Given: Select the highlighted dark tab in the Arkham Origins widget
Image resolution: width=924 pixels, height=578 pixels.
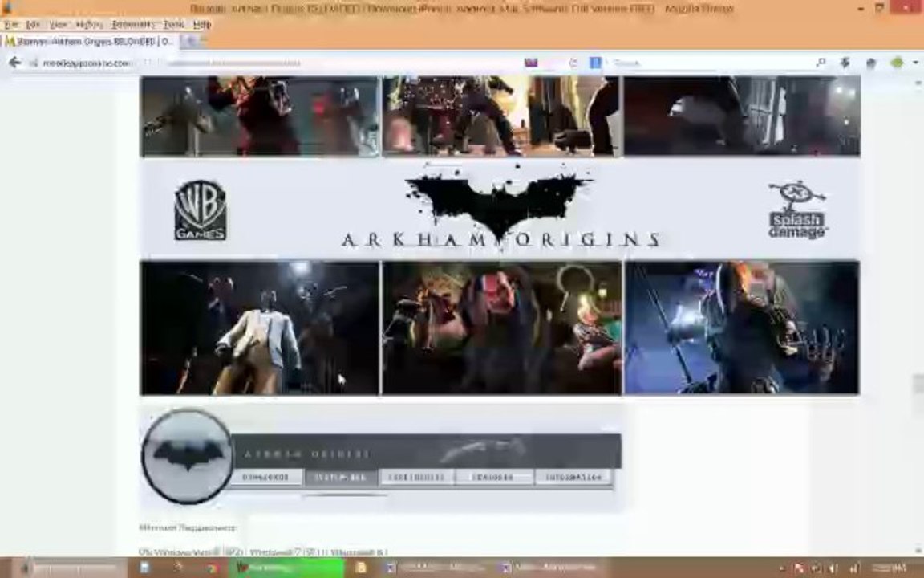Looking at the screenshot, I should pos(341,477).
